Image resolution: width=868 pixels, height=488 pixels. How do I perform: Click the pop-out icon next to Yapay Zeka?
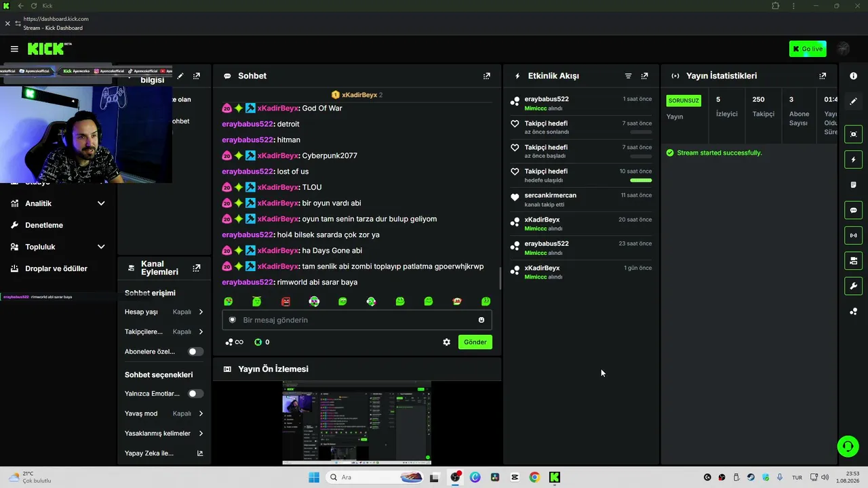pyautogui.click(x=200, y=453)
